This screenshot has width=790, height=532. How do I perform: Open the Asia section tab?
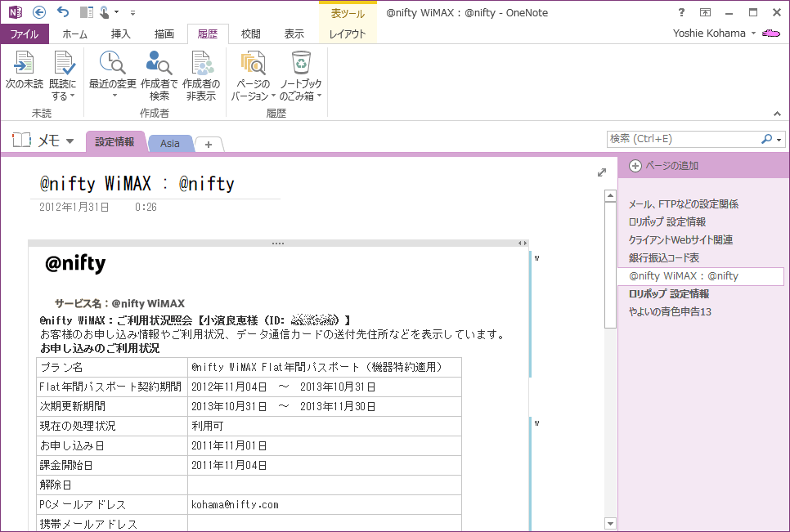tap(170, 143)
